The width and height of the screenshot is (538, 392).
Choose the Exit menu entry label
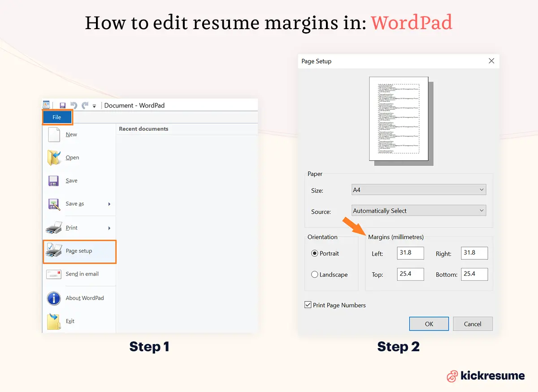70,321
